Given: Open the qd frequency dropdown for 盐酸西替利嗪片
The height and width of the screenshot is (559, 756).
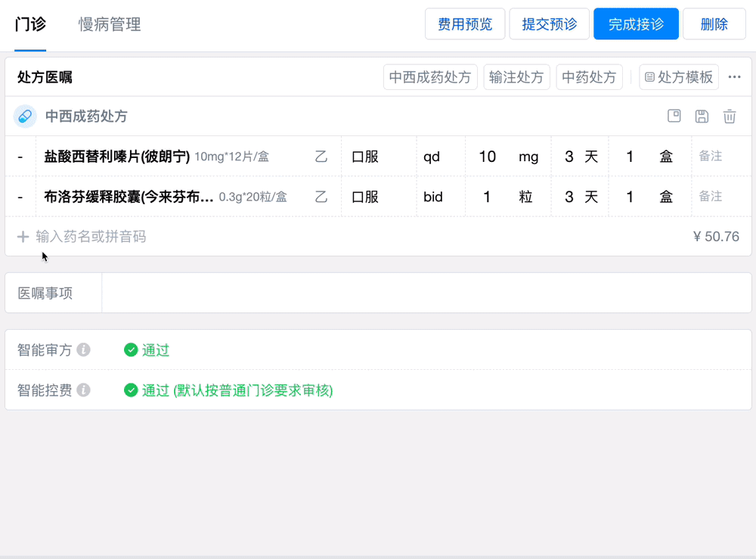Looking at the screenshot, I should click(x=440, y=157).
